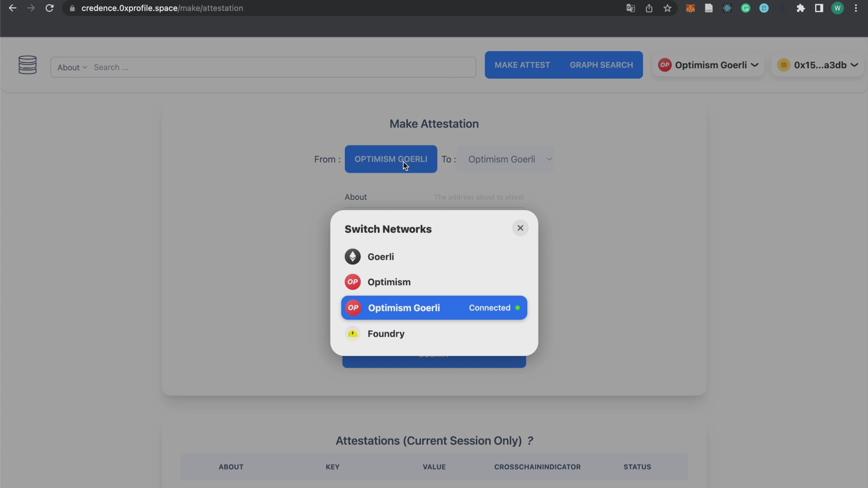The width and height of the screenshot is (868, 488).
Task: Open the translate page icon
Action: pos(630,8)
